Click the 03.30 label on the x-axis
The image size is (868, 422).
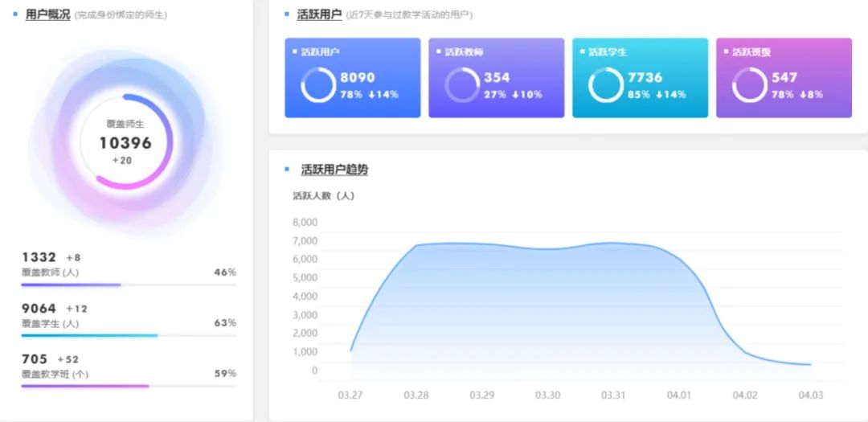tap(547, 395)
